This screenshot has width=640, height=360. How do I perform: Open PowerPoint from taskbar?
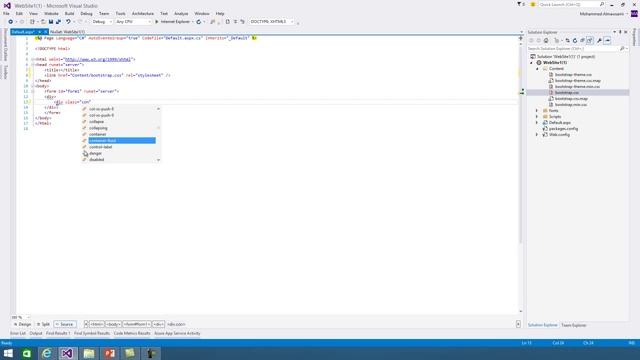pyautogui.click(x=109, y=353)
